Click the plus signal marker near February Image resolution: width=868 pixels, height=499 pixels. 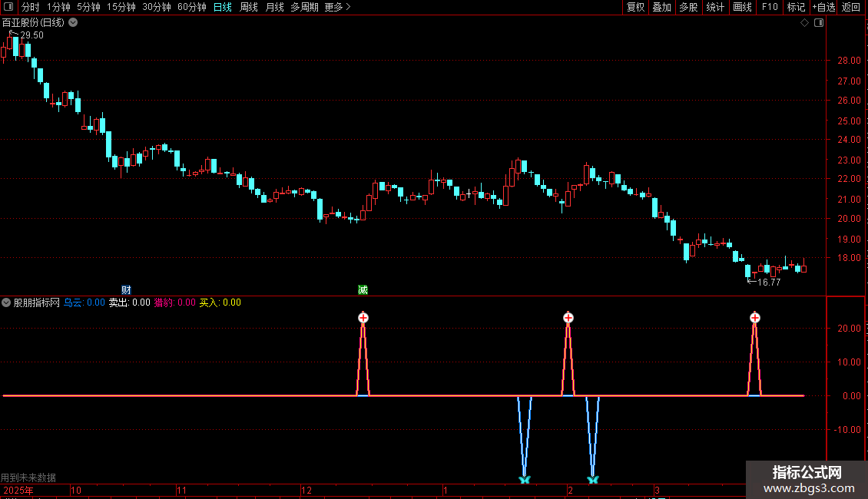(568, 318)
